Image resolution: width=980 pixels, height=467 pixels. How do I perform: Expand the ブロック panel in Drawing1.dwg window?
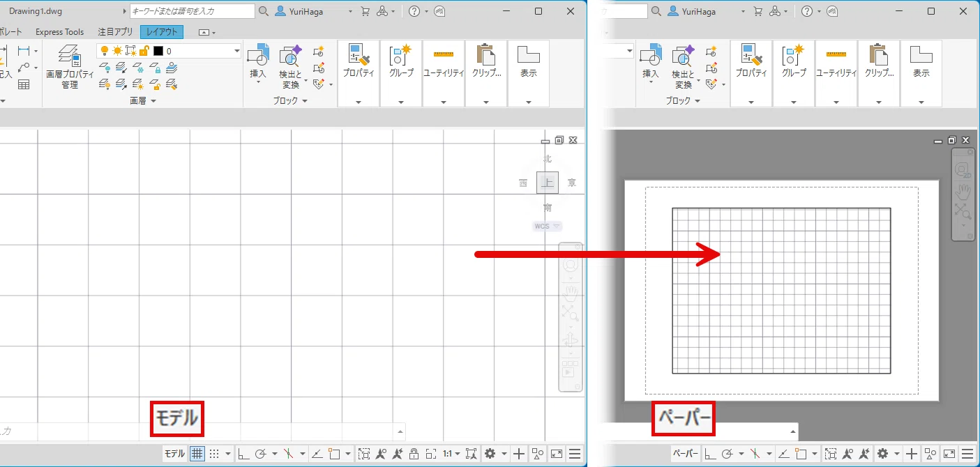[290, 101]
